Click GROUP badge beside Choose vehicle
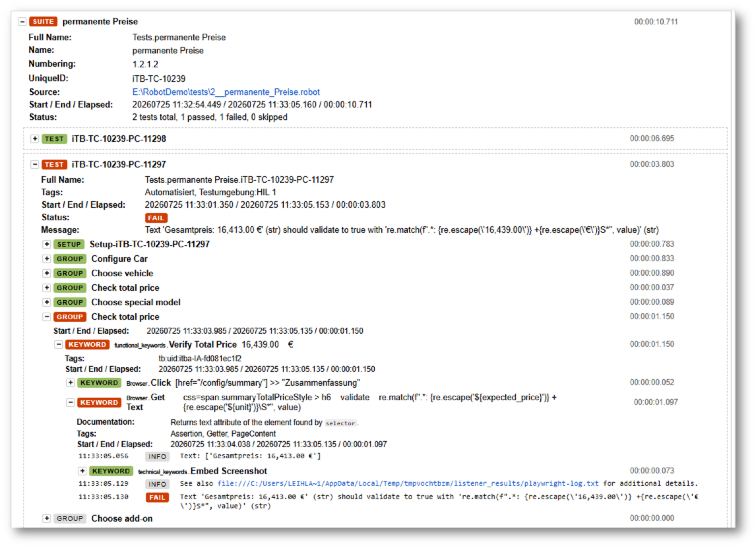 pyautogui.click(x=70, y=273)
